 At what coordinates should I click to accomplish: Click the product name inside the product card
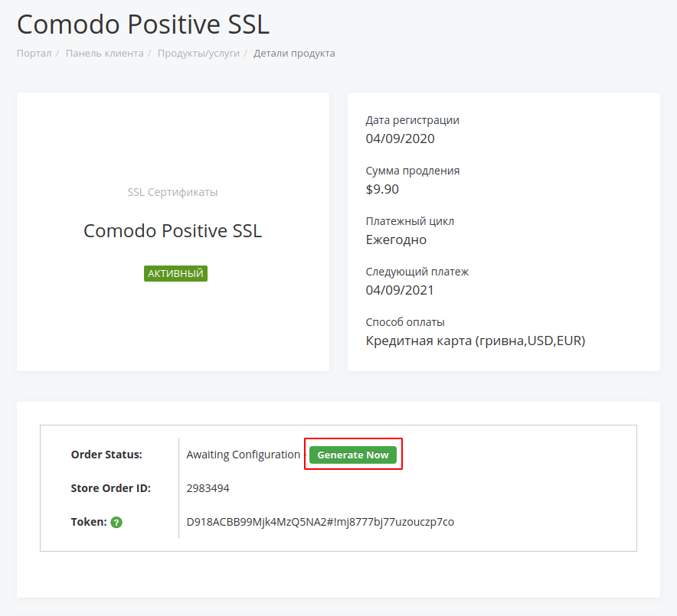tap(172, 231)
